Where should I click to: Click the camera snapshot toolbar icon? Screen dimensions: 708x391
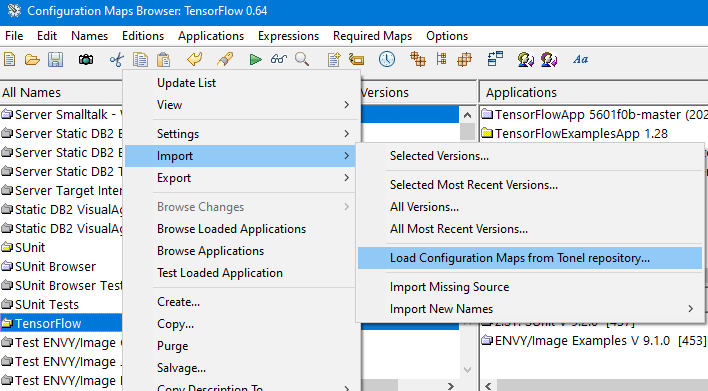tap(86, 60)
